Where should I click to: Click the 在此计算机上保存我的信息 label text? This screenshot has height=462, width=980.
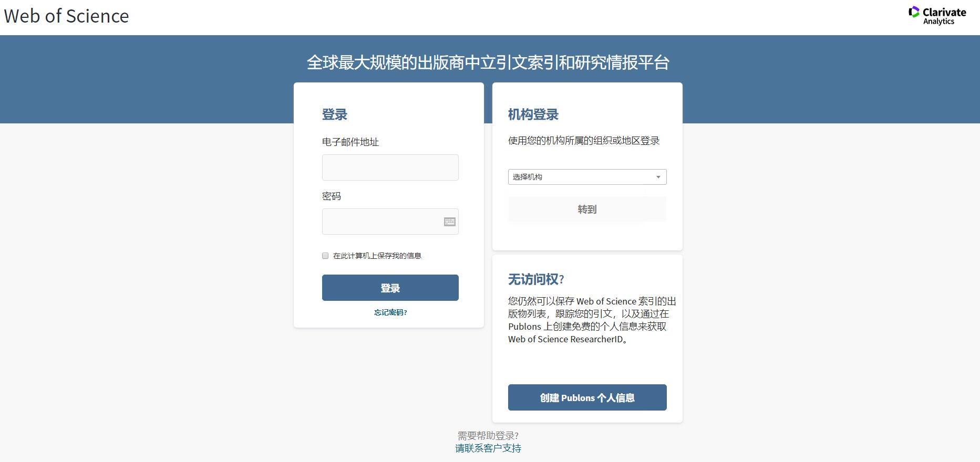377,256
